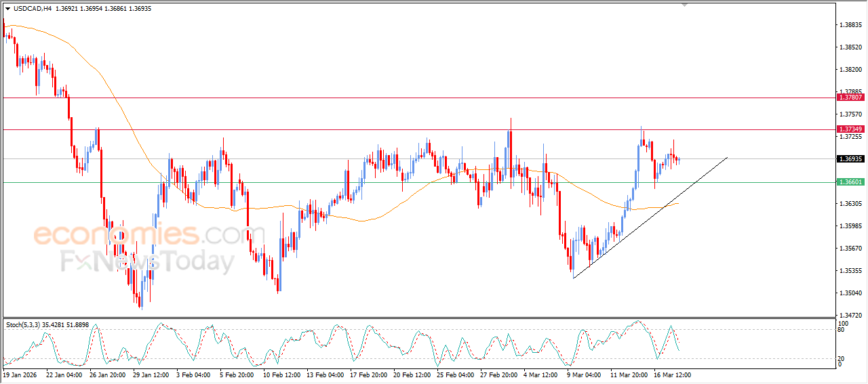The width and height of the screenshot is (868, 384).
Task: Click the 16 Mar 12:00 time label
Action: (672, 374)
